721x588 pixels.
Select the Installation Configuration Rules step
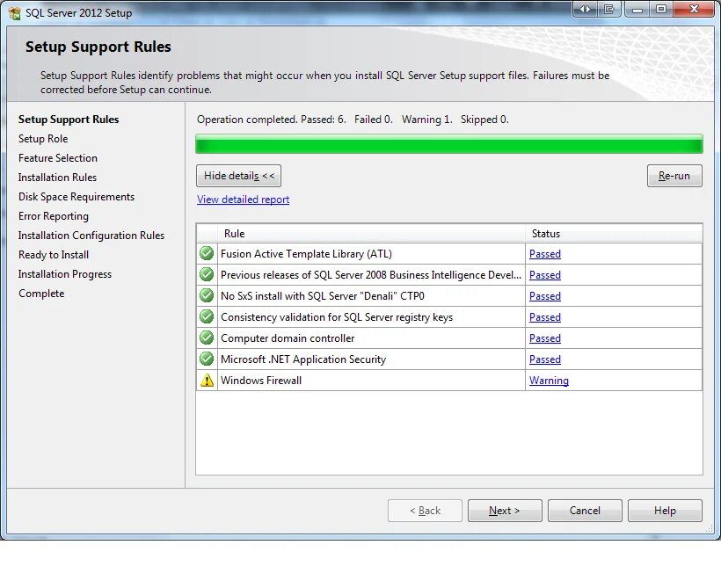coord(91,236)
